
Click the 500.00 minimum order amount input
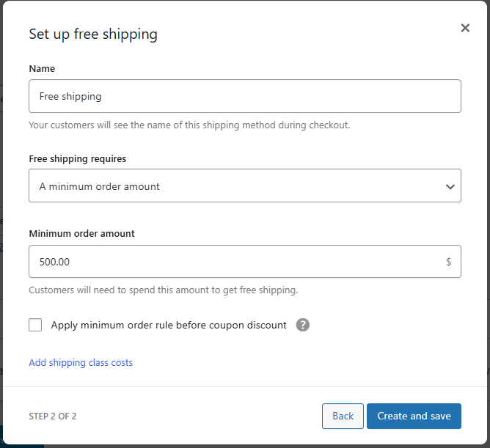(x=235, y=262)
